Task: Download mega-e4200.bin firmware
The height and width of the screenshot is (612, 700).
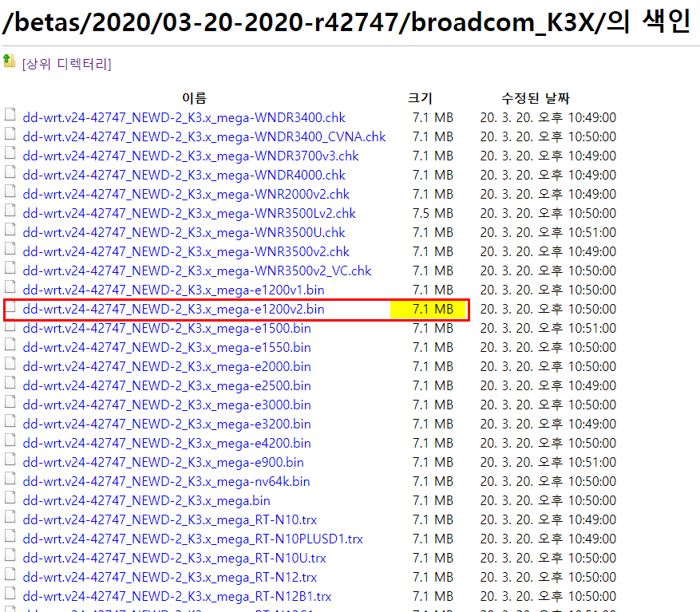Action: coord(167,444)
